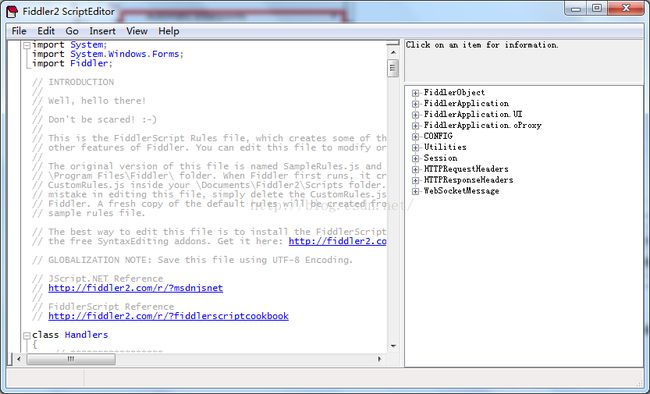Select the CONFIG label in tree
This screenshot has height=394, width=650.
point(438,136)
